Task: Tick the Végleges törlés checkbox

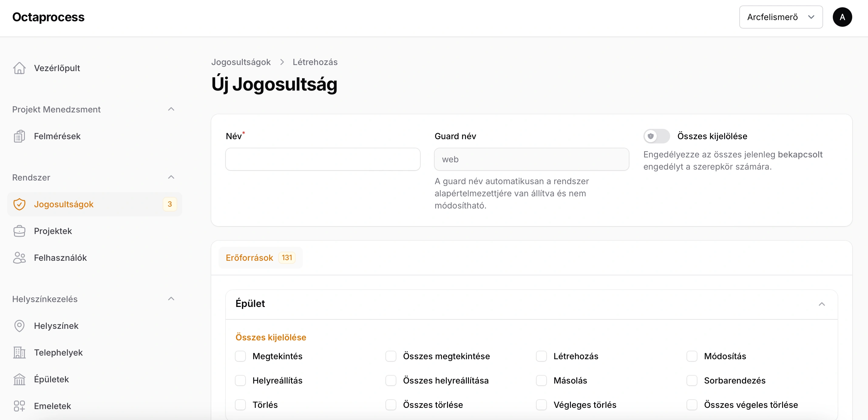Action: (x=541, y=405)
